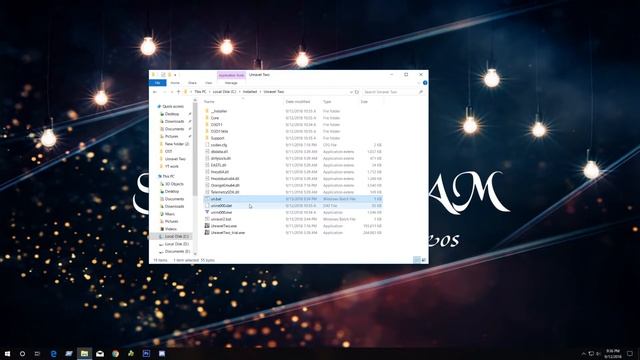The width and height of the screenshot is (640, 360).
Task: Show hidden system tray icons
Action: 583,353
